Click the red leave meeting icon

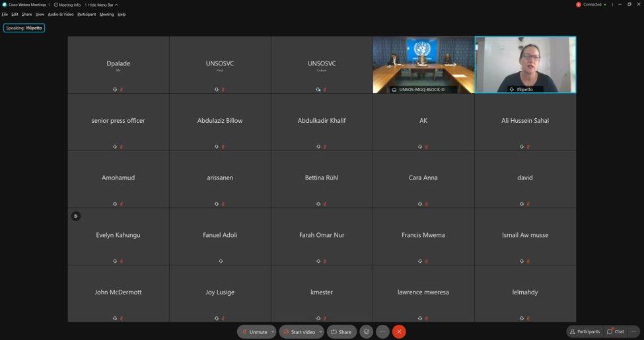399,331
